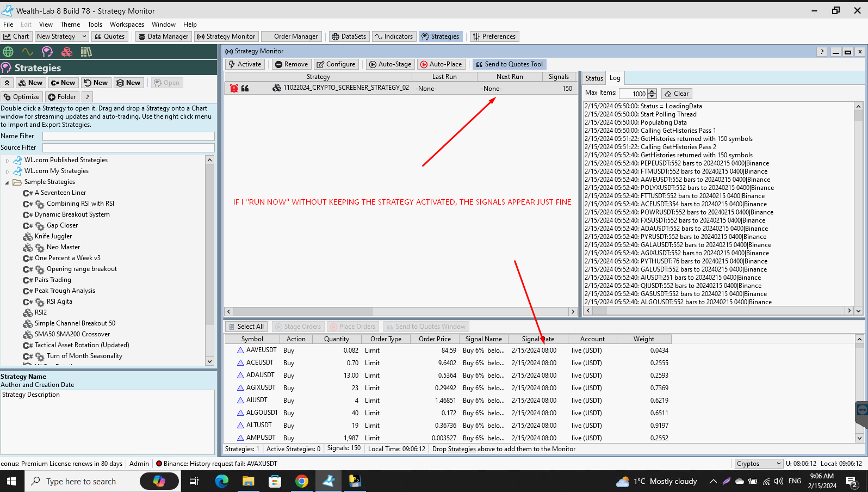This screenshot has height=492, width=868.
Task: Clear the log
Action: [x=677, y=94]
